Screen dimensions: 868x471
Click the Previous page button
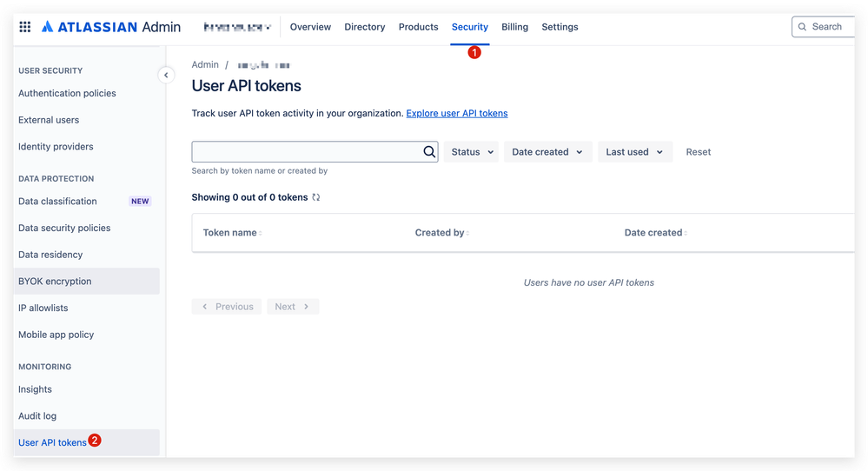[227, 307]
